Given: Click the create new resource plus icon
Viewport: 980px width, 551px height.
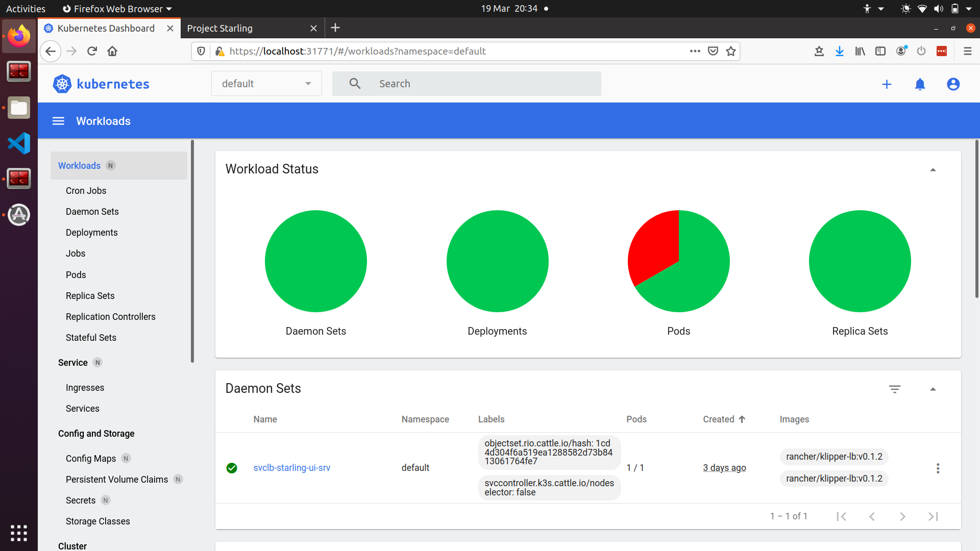Looking at the screenshot, I should pyautogui.click(x=887, y=84).
